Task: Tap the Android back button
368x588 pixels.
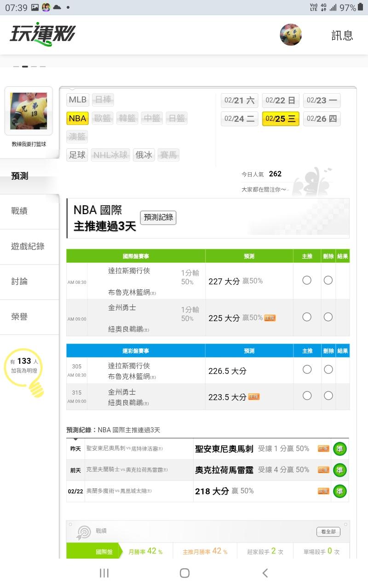Action: (264, 573)
